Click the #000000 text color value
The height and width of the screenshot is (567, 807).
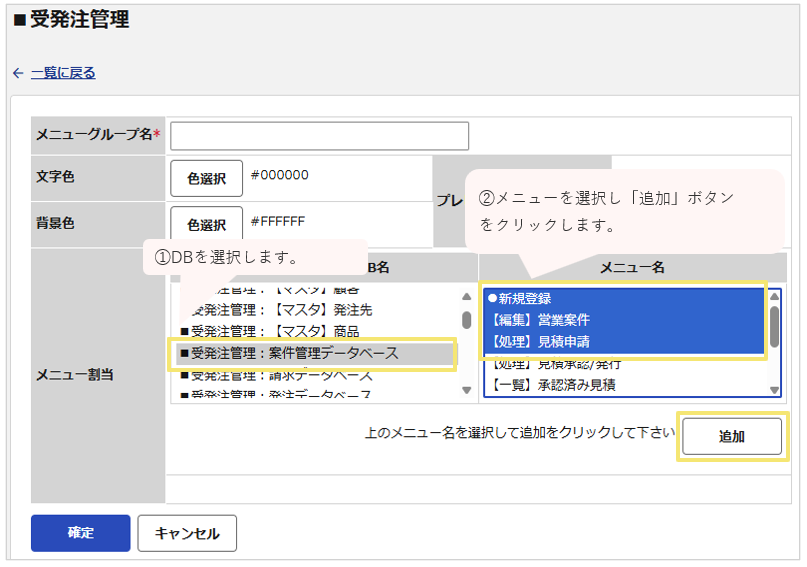(279, 175)
